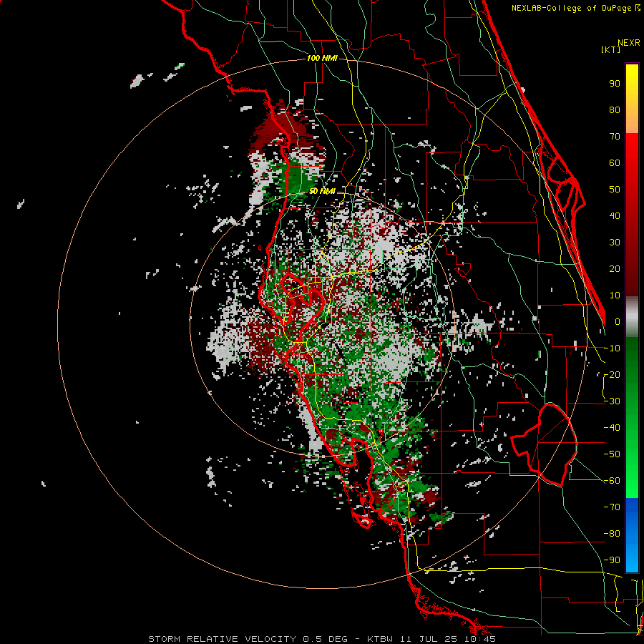644x644 pixels.
Task: Click the 30 value on the velocity scale
Action: coord(615,243)
